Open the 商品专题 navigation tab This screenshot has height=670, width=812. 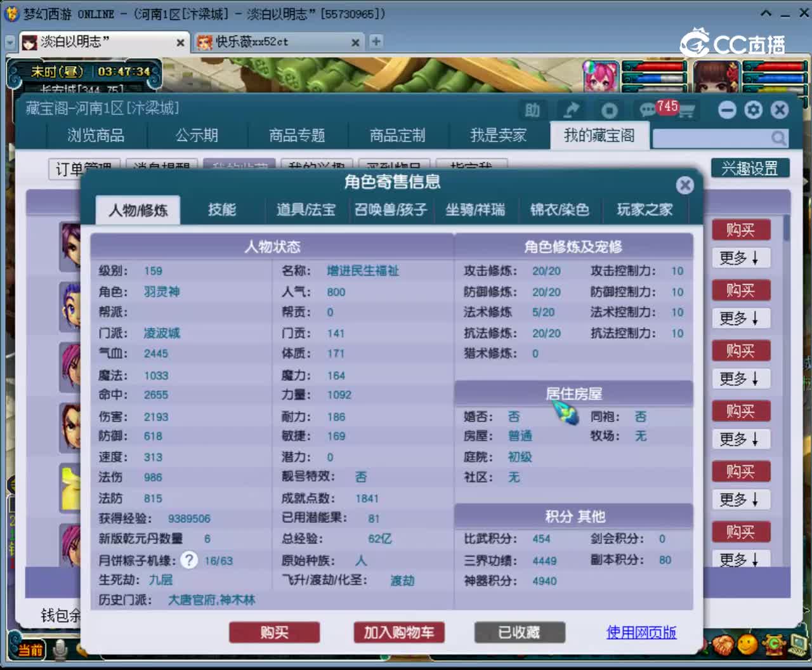tap(297, 135)
